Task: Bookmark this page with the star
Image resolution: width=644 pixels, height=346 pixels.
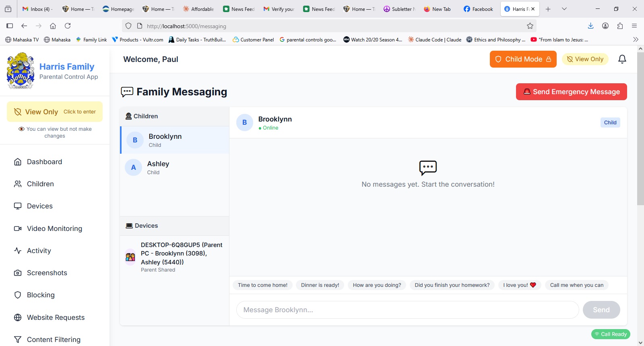Action: 530,26
